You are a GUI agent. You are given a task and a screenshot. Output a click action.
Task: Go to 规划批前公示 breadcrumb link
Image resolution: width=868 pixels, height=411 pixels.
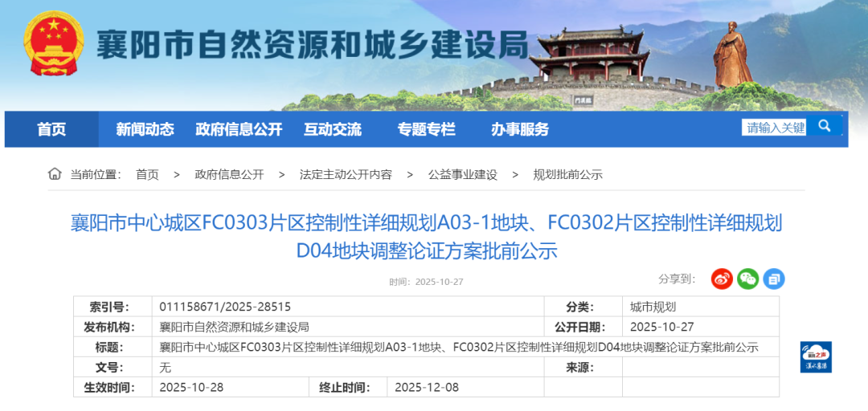click(x=567, y=175)
